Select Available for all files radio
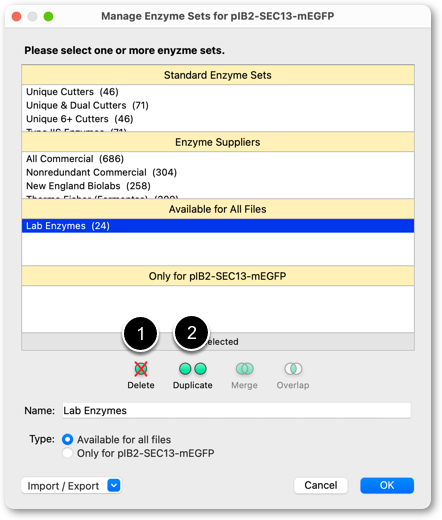 pos(67,439)
